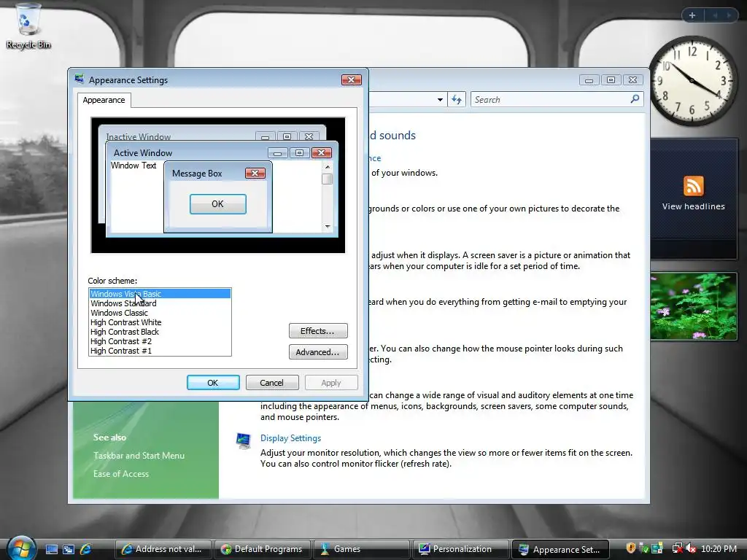Screen dimensions: 747x560
Task: Select Windows Vista Basic color scheme
Action: click(160, 294)
